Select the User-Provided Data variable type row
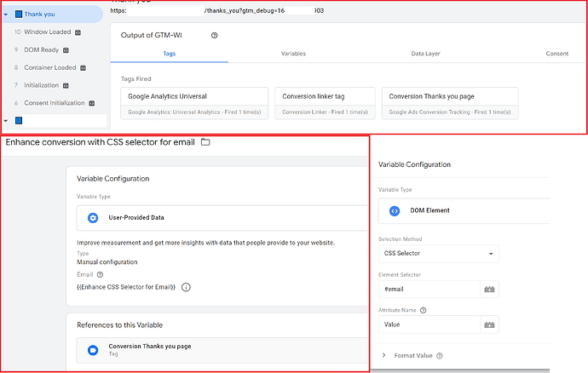 click(222, 218)
